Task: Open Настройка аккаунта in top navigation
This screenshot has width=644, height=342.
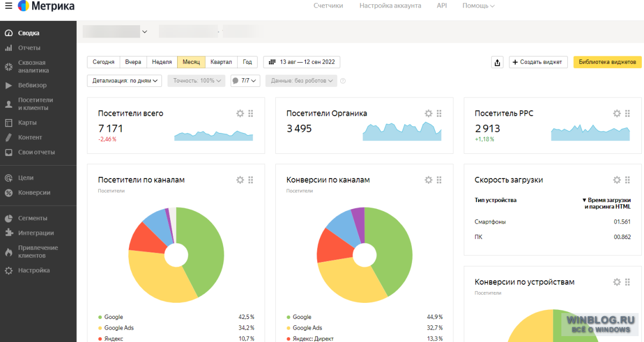Action: coord(390,6)
